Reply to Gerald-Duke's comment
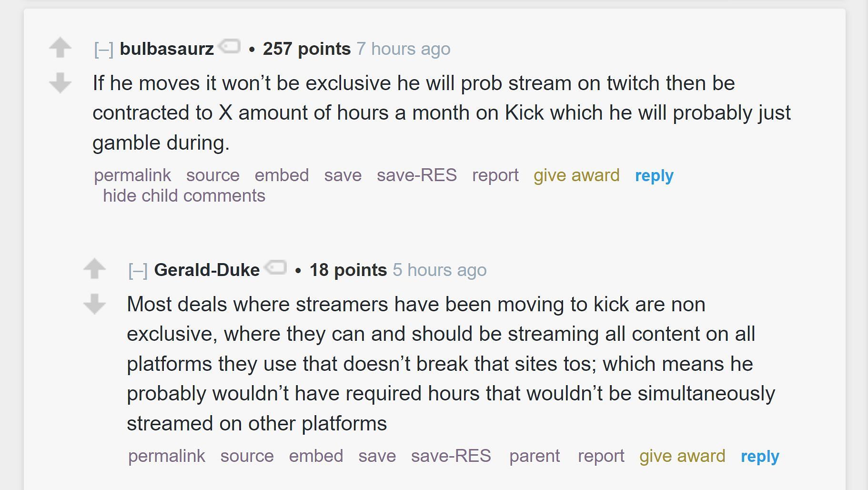 pos(760,456)
